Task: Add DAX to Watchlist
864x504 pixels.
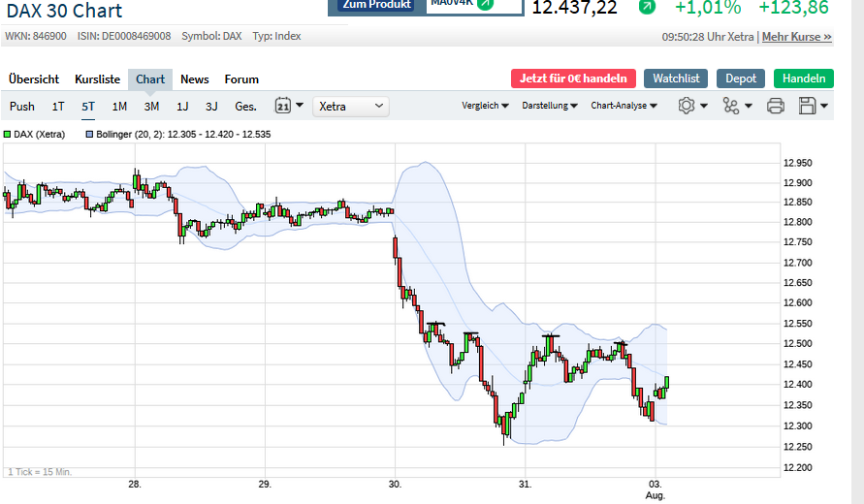Action: (676, 79)
